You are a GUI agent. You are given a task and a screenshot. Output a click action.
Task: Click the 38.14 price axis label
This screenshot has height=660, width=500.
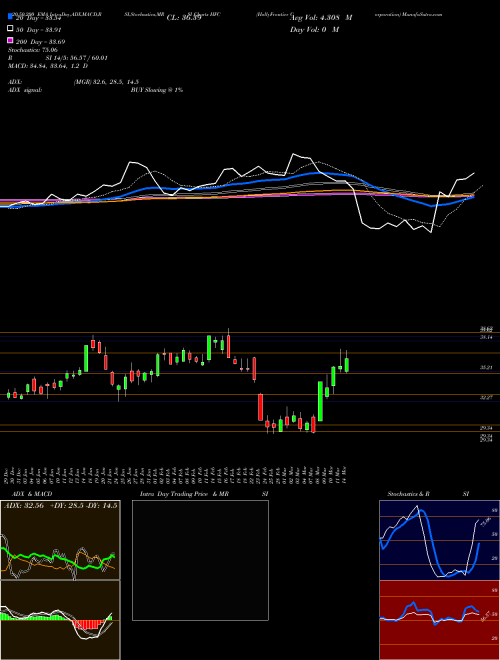coord(487,338)
